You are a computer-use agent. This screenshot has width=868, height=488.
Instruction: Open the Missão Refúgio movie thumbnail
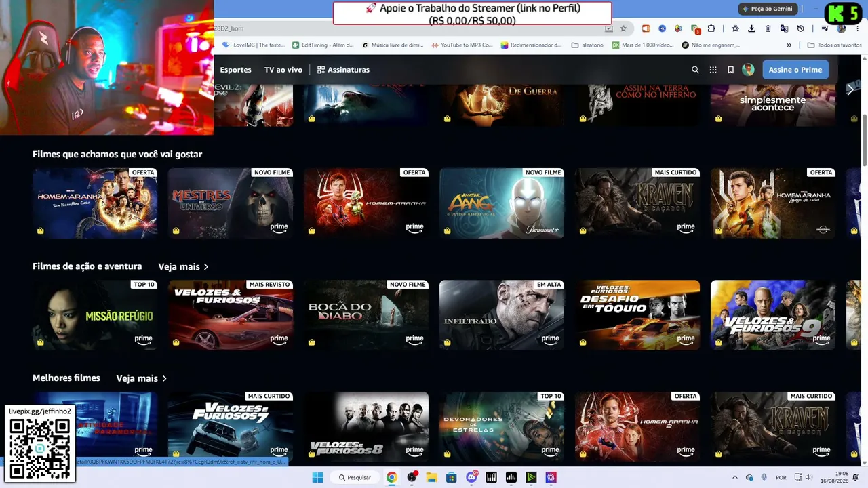(x=95, y=315)
